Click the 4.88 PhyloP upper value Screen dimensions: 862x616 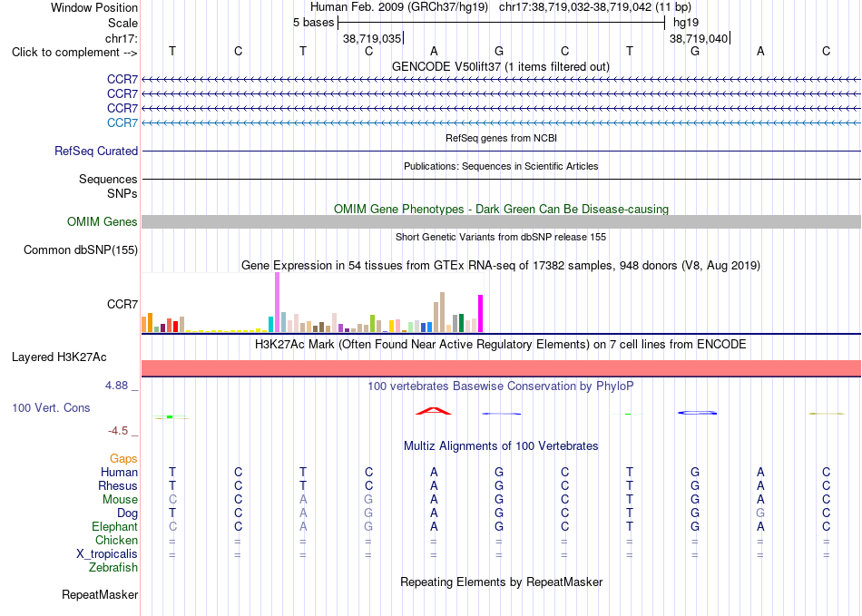tap(116, 386)
